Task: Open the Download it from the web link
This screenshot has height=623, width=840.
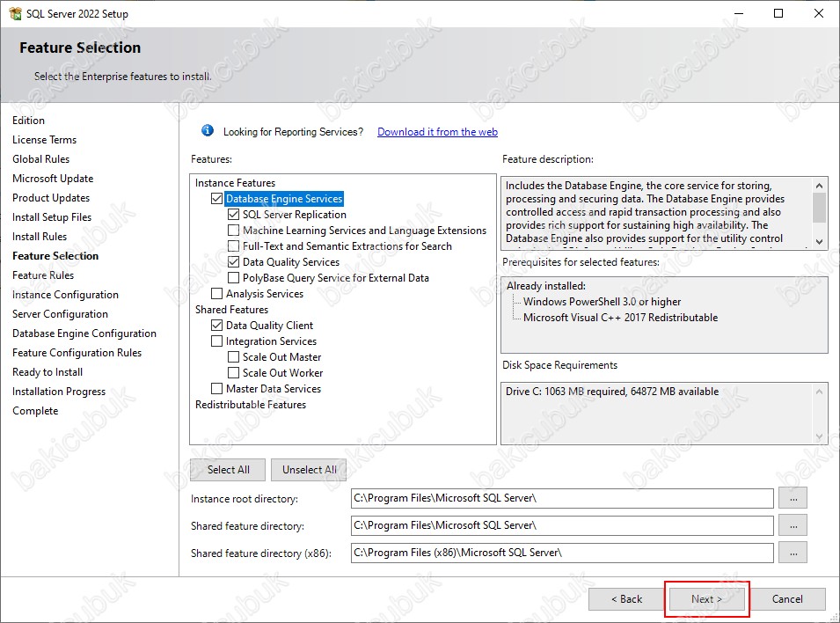Action: (437, 132)
